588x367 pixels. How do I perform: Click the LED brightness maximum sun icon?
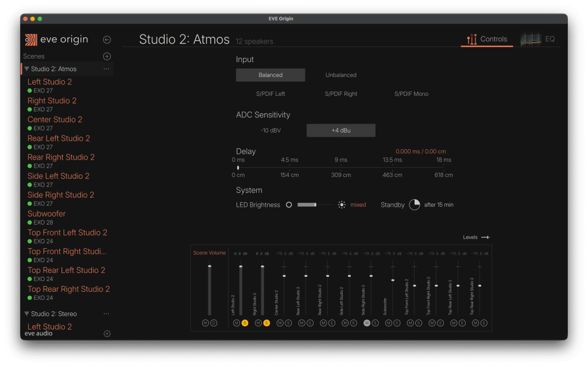[x=341, y=205]
